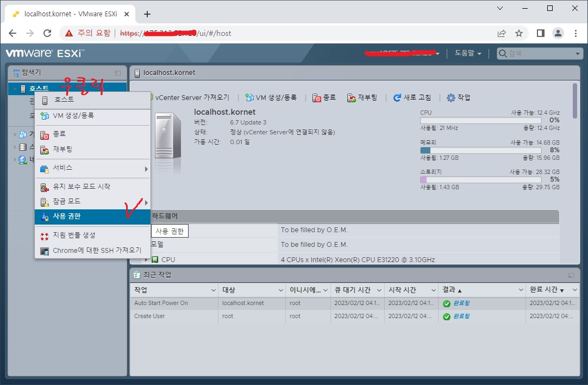Click virtual machines icon in navigator
This screenshot has width=588, height=385.
(22, 134)
